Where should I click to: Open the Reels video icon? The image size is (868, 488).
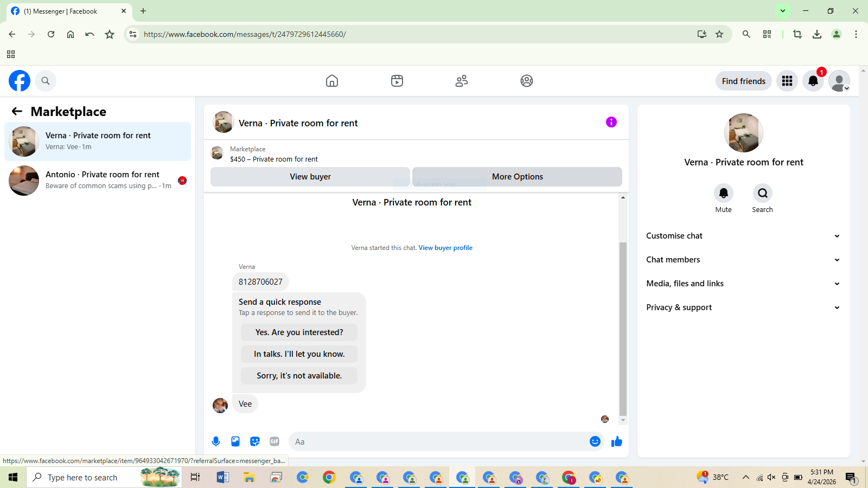397,81
